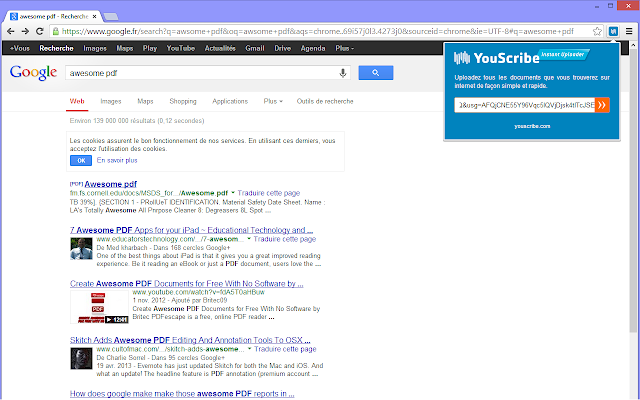Open the +Vous link in the black bar
The width and height of the screenshot is (640, 400).
coord(20,48)
